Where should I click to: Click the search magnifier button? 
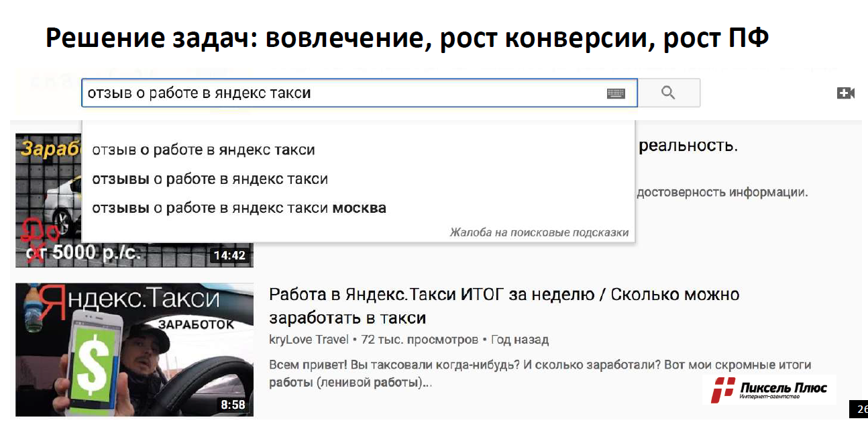tap(668, 93)
